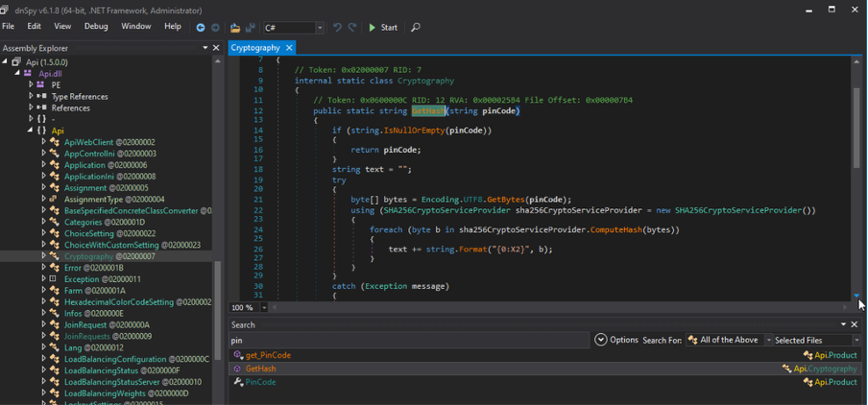868x405 pixels.
Task: Focus the search box containing pin
Action: [408, 341]
